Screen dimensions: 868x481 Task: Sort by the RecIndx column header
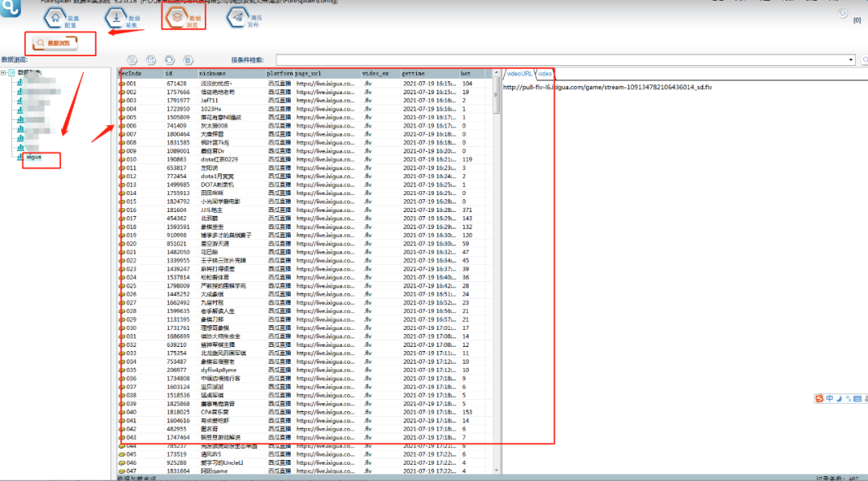(x=141, y=74)
